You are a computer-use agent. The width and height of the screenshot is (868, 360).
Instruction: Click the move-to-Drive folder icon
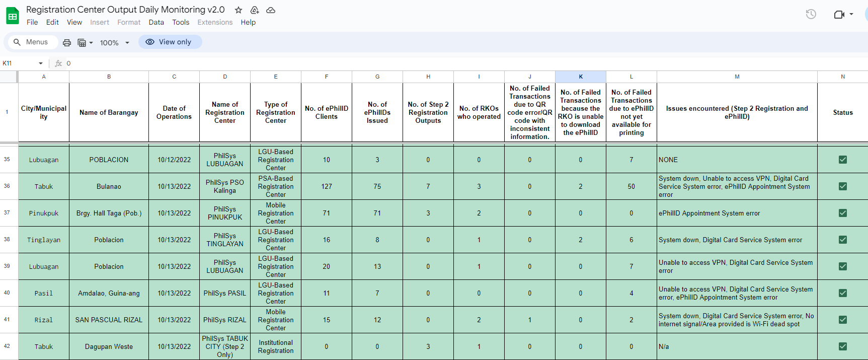pyautogui.click(x=255, y=10)
